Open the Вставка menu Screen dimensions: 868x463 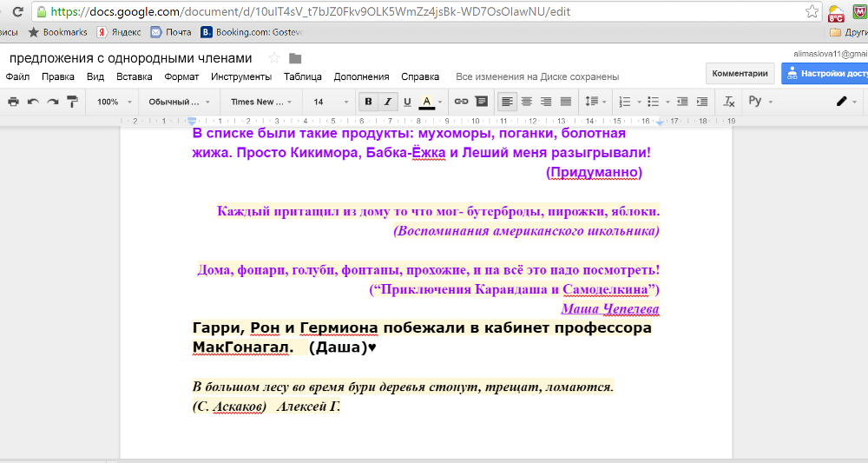click(x=134, y=76)
